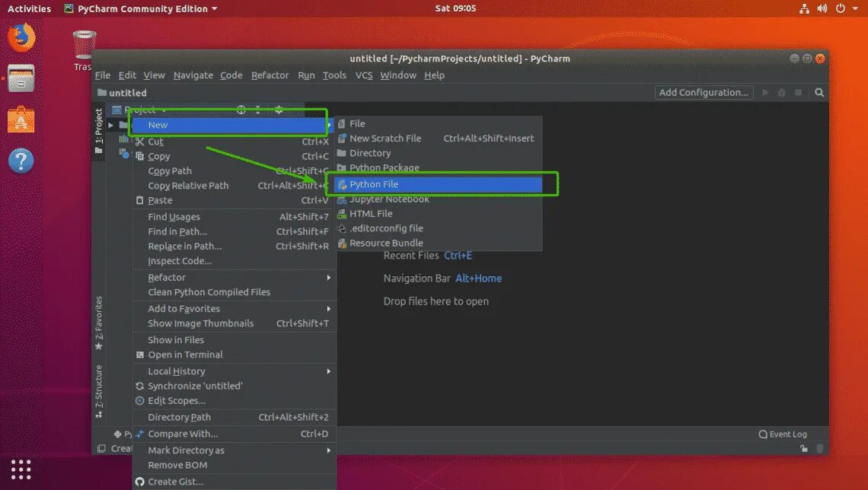Click Create Gist... entry
Viewport: 868px width, 490px height.
click(x=234, y=482)
